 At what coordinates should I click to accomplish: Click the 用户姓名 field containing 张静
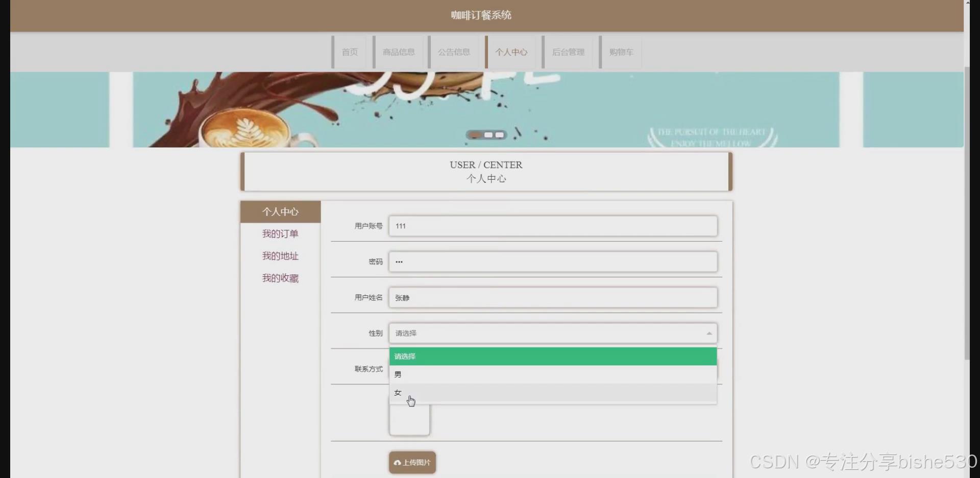coord(553,297)
